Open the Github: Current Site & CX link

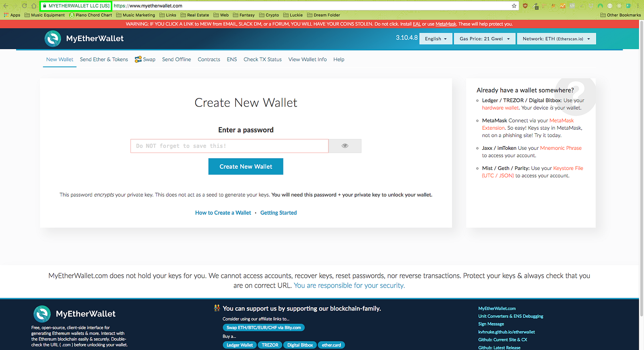[x=503, y=340]
